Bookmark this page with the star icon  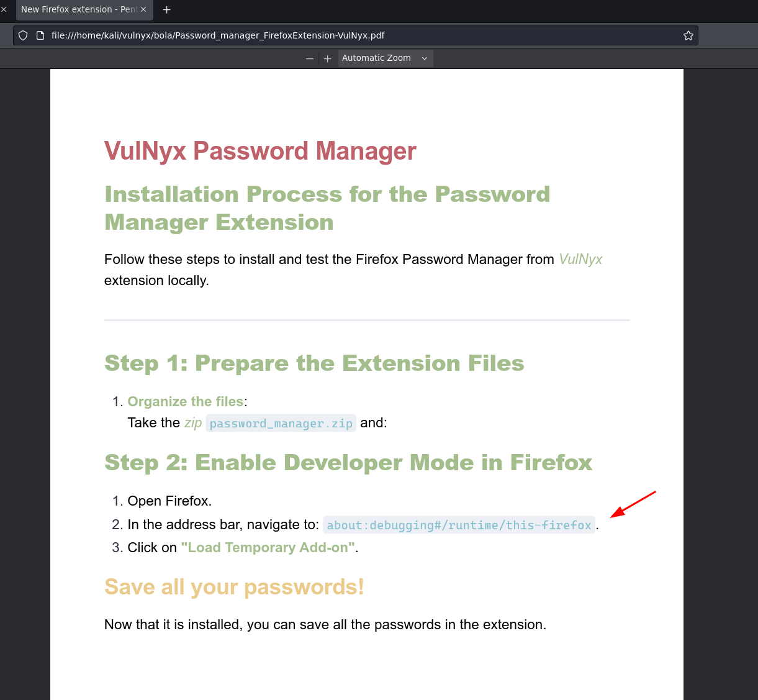point(688,35)
